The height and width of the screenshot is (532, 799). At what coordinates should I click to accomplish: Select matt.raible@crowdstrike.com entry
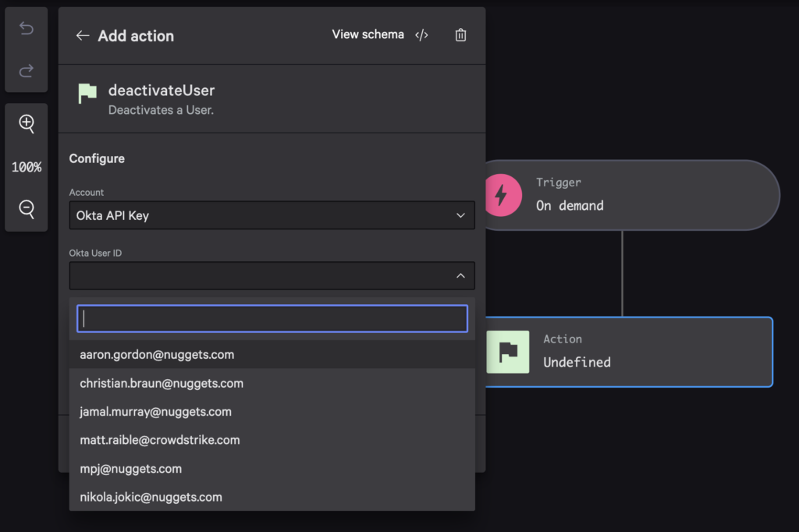point(160,440)
